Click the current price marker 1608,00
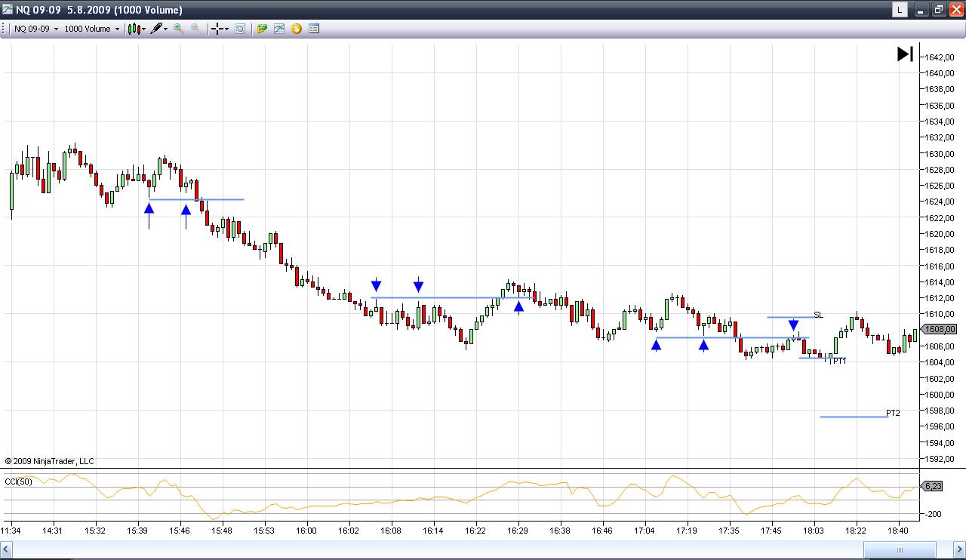The width and height of the screenshot is (966, 560). tap(940, 330)
